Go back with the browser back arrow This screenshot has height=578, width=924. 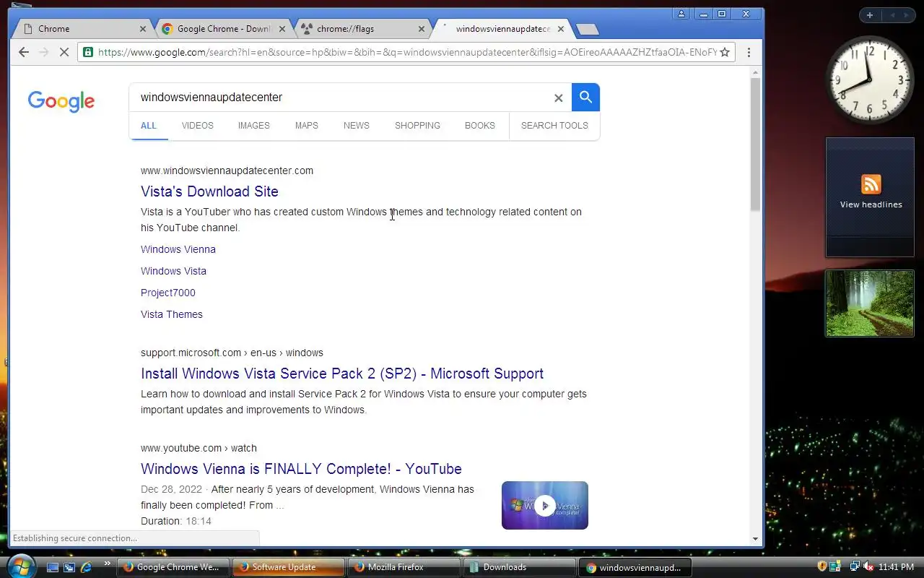(24, 52)
